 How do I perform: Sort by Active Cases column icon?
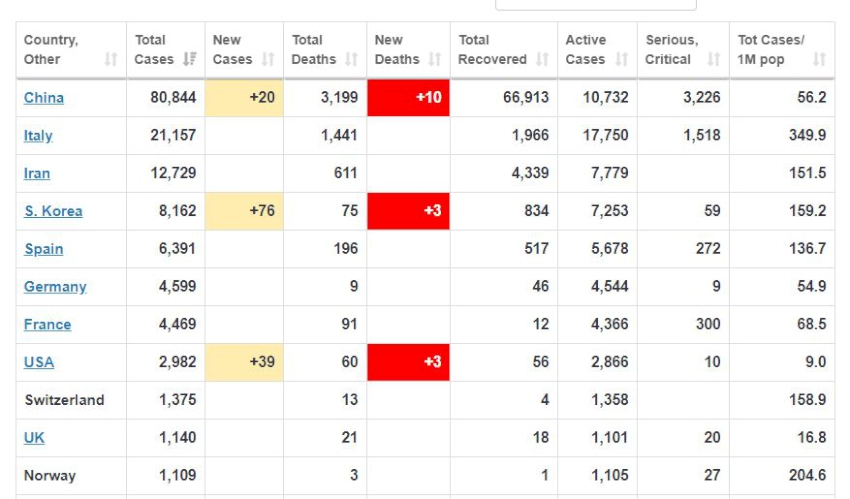tap(620, 60)
